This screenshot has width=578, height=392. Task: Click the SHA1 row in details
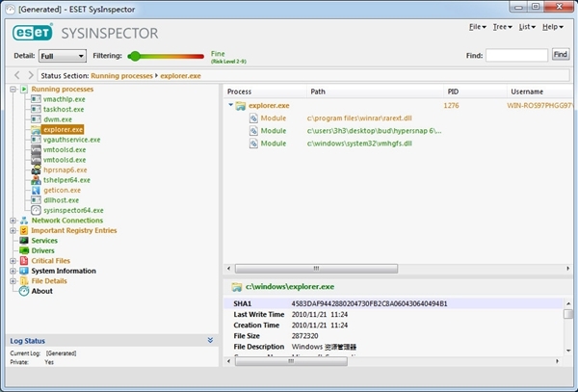pos(393,303)
